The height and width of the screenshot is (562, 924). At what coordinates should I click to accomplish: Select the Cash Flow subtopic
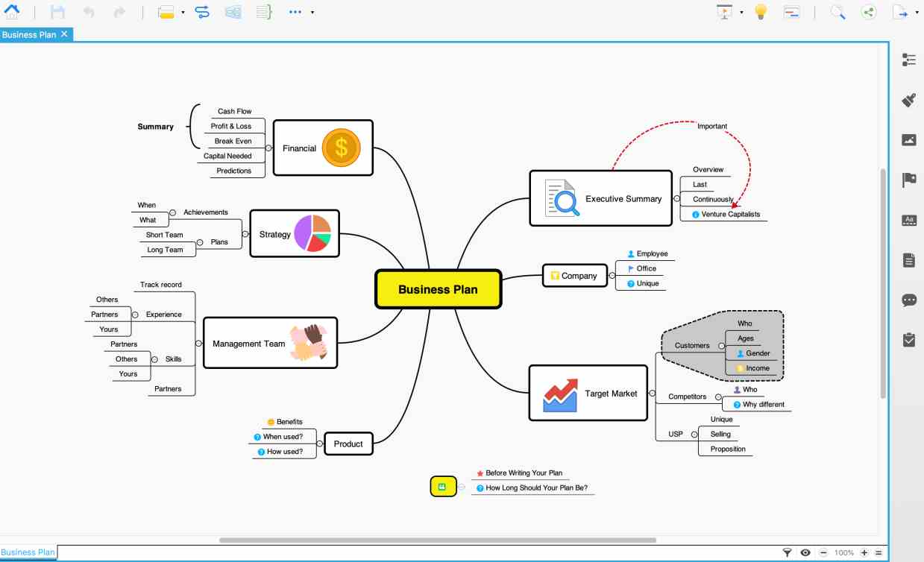coord(234,112)
